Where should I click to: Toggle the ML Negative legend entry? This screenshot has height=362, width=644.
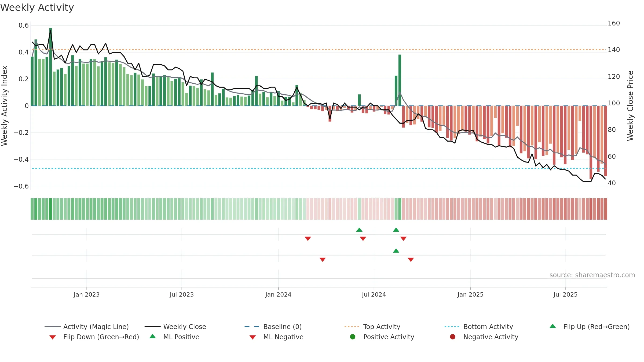(276, 337)
